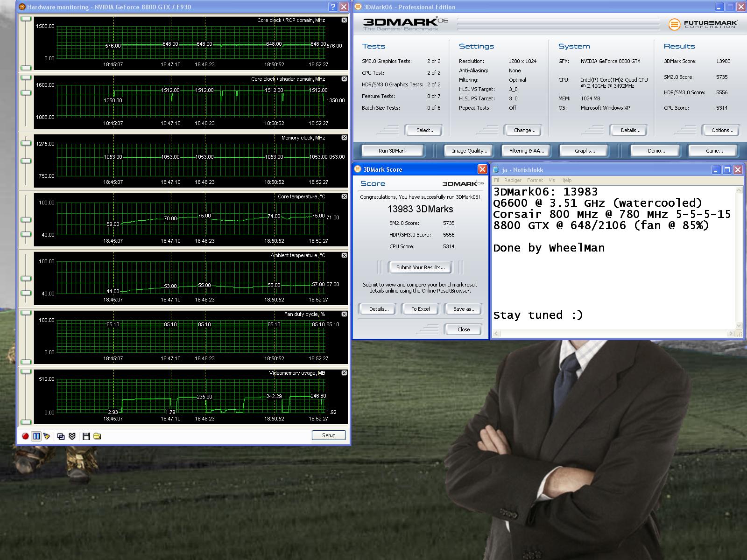Viewport: 747px width, 560px height.
Task: Open the Hjelp menu in Notisblokk
Action: pos(566,180)
